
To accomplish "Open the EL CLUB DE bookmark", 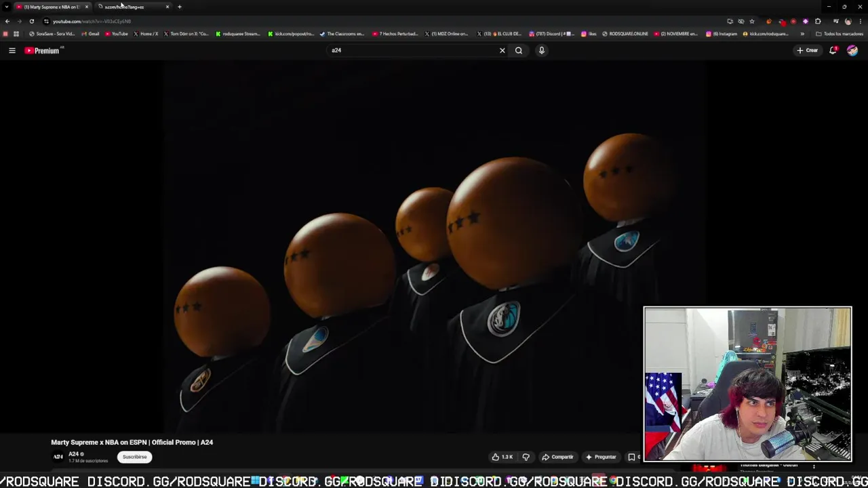I will (500, 34).
